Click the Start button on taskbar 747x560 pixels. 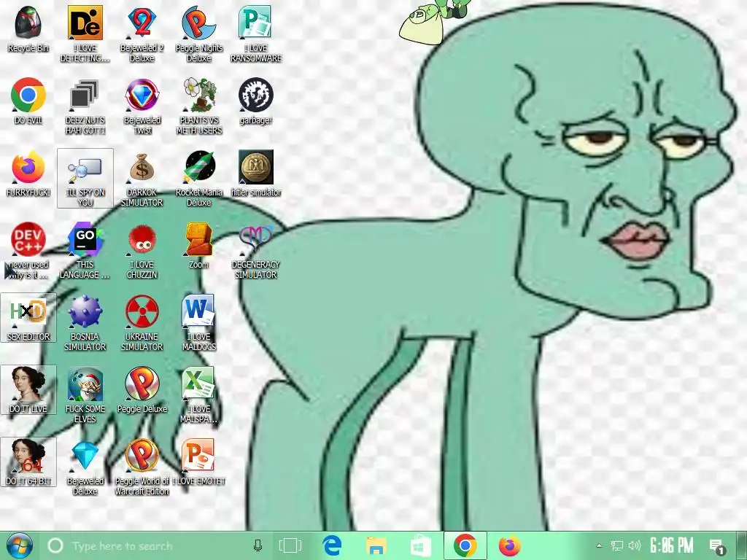pos(19,545)
